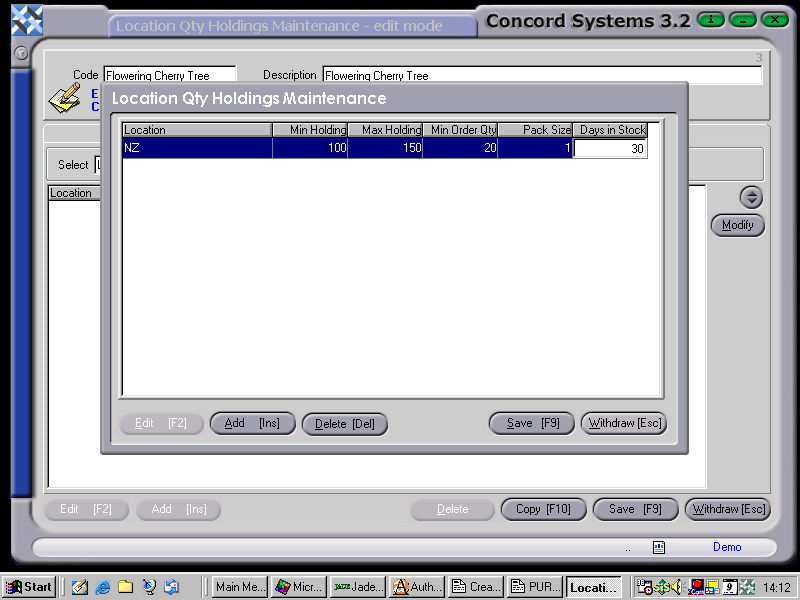Click the Copy [F10] button
The height and width of the screenshot is (600, 800).
tap(543, 509)
